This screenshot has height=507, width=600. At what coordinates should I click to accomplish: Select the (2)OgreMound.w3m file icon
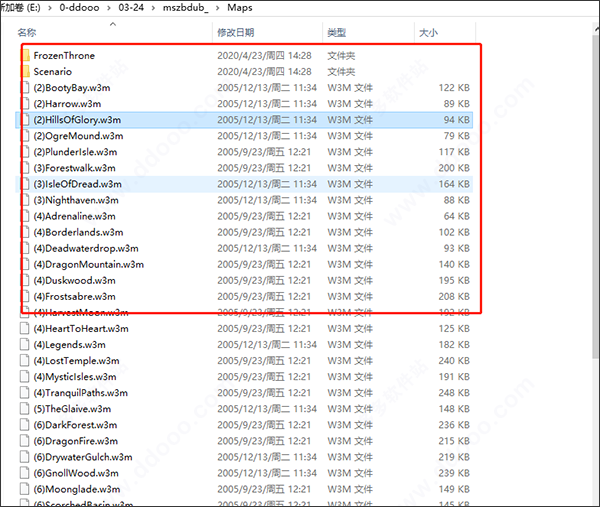[25, 136]
